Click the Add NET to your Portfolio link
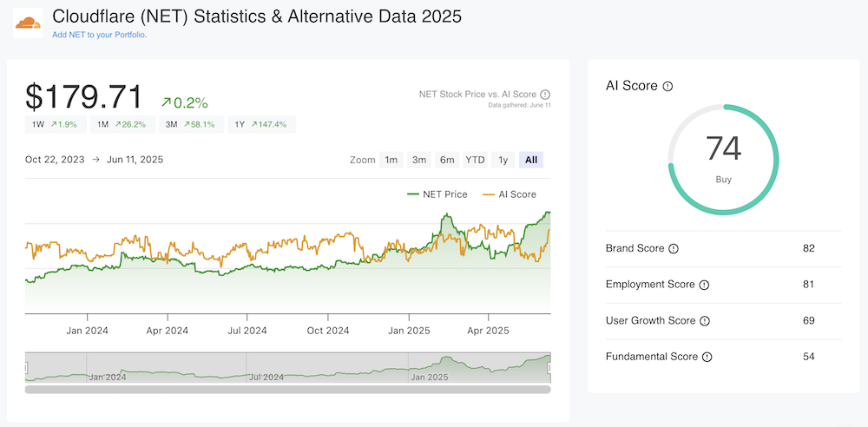Viewport: 868px width, 427px height. (100, 35)
